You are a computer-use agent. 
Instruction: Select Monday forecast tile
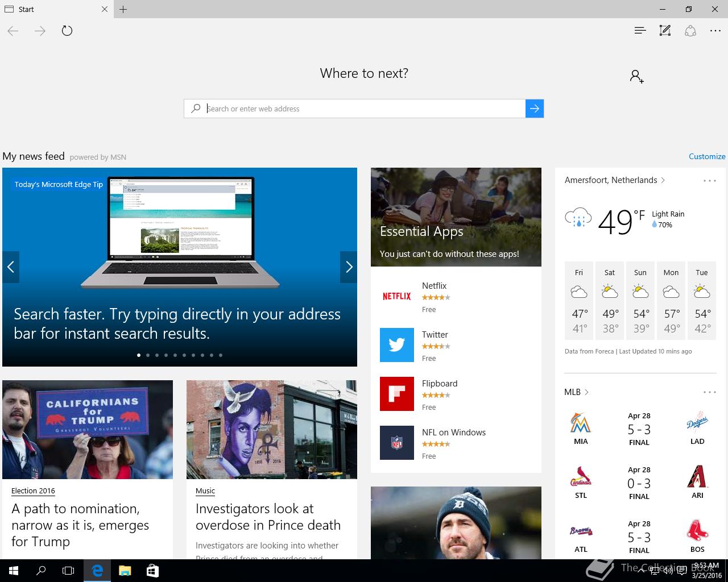point(671,300)
